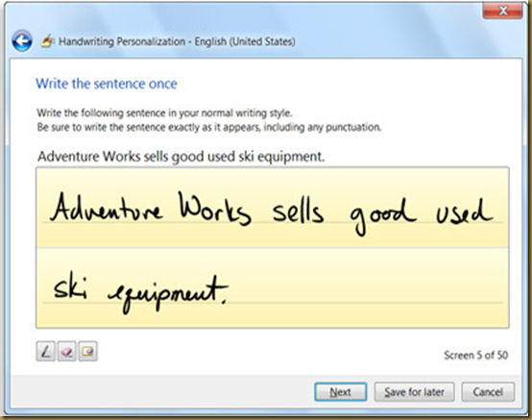Image resolution: width=532 pixels, height=420 pixels.
Task: Click the handwritten word 'Adventure'
Action: coord(107,207)
